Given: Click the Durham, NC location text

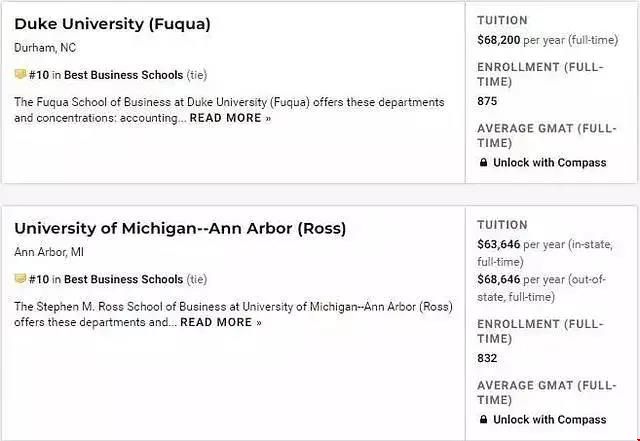Looking at the screenshot, I should tap(45, 48).
